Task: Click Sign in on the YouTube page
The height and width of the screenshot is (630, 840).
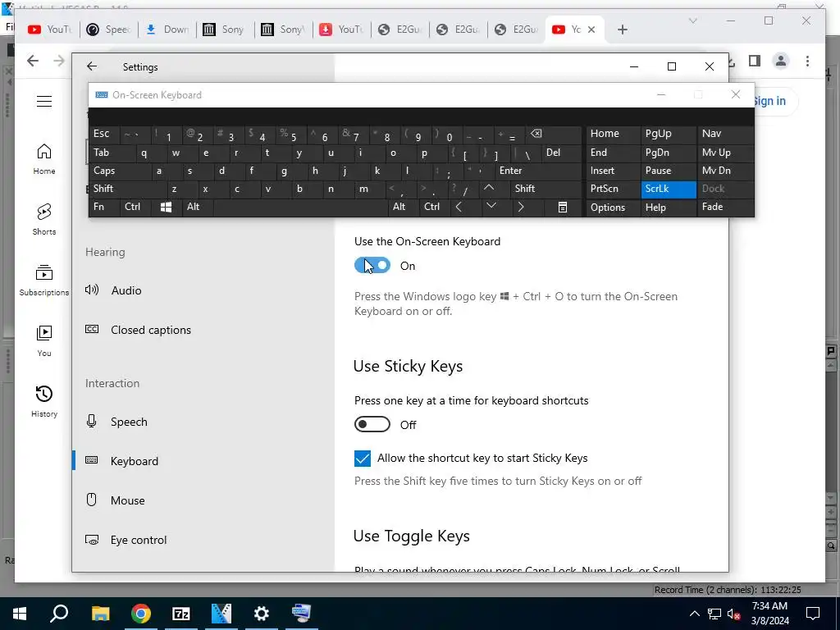Action: (769, 101)
